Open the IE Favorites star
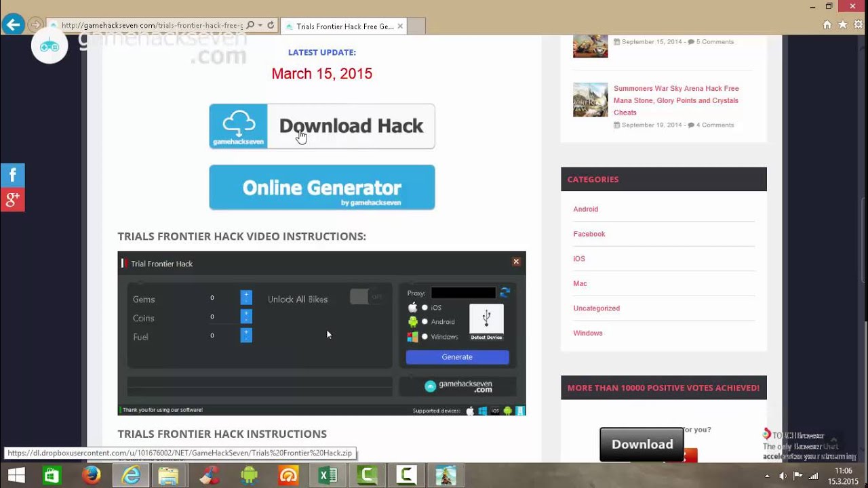Image resolution: width=868 pixels, height=488 pixels. [x=843, y=24]
